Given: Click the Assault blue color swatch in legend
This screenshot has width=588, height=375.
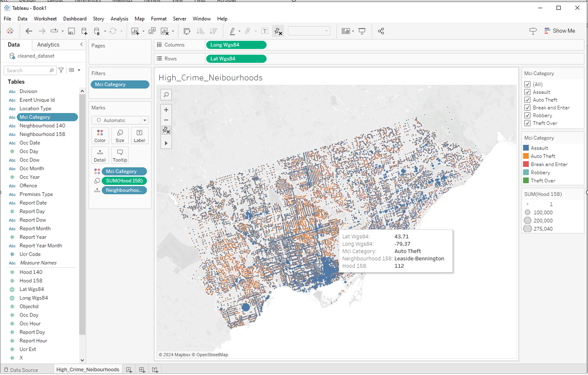Looking at the screenshot, I should pos(526,148).
